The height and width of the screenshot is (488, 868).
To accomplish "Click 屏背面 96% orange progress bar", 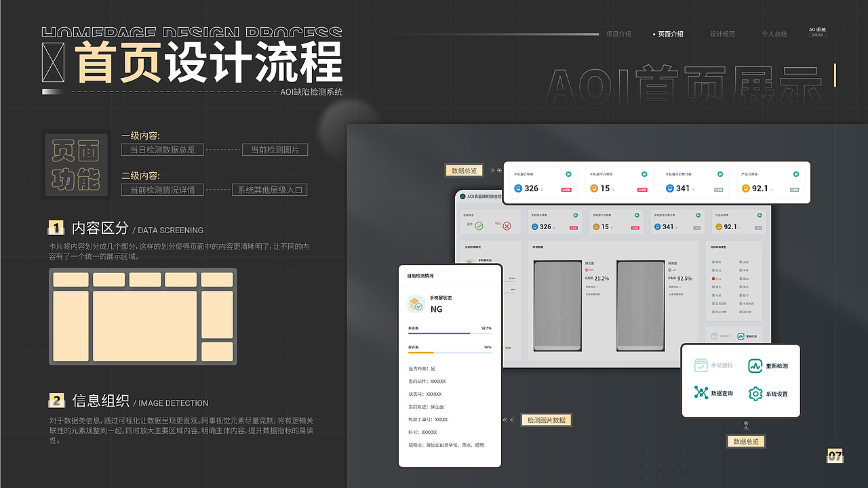I will click(x=450, y=352).
